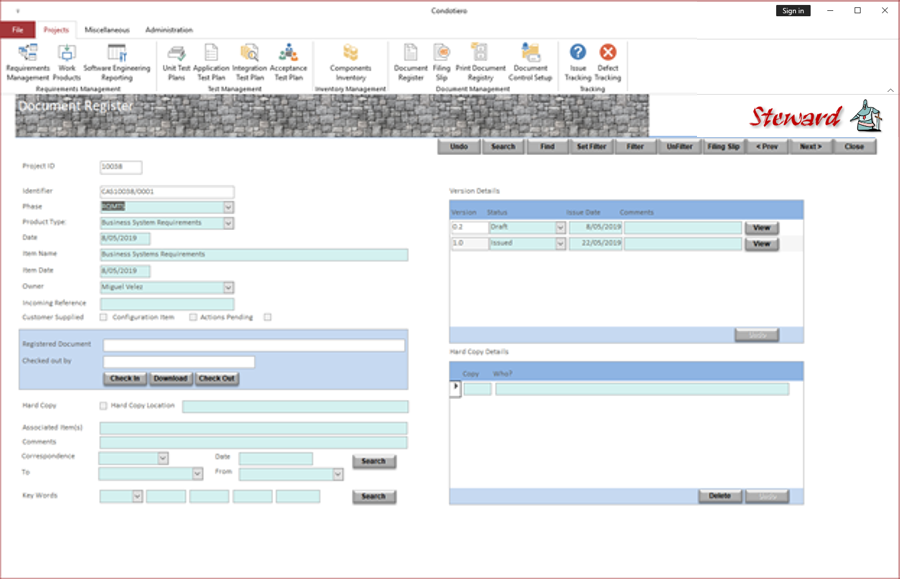Expand the Correspondence dropdown
The image size is (900, 579).
[163, 458]
